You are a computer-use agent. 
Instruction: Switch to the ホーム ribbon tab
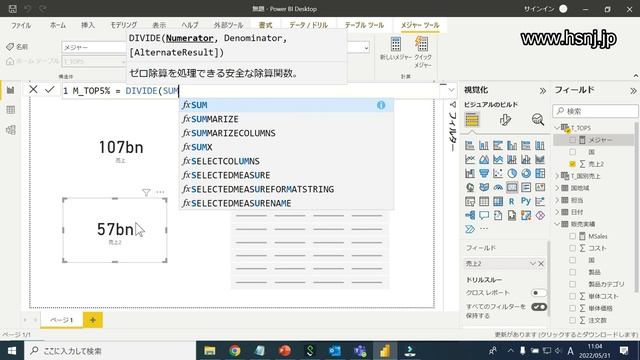[58, 25]
